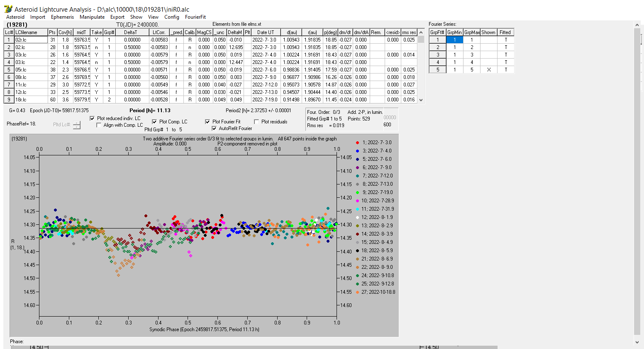The width and height of the screenshot is (644, 349).
Task: Click row header 6 in lightcurve table
Action: (9, 77)
